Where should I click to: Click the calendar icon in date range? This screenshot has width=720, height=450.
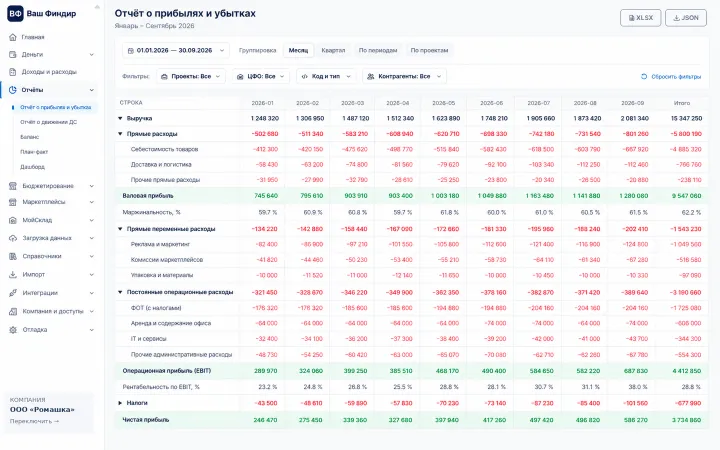click(x=131, y=51)
